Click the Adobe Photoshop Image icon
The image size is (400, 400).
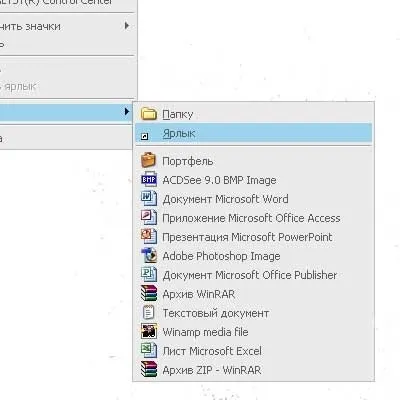pos(149,256)
